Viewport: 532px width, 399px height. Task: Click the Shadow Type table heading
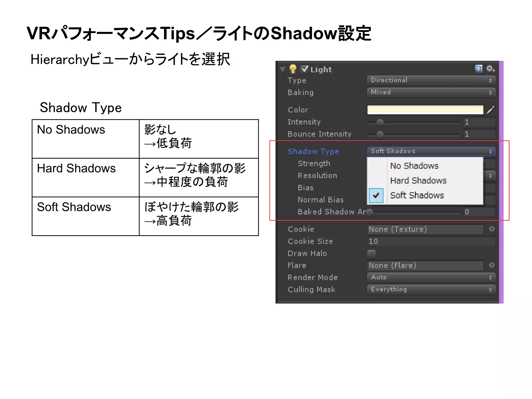click(x=81, y=108)
